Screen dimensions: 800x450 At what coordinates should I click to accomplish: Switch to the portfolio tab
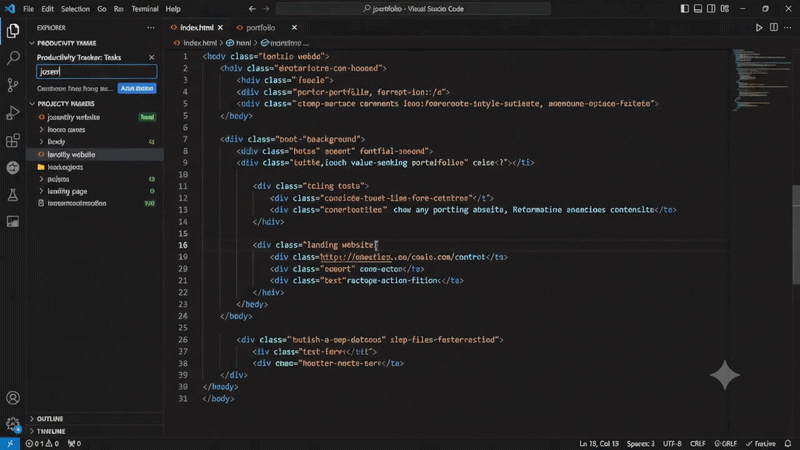point(260,28)
